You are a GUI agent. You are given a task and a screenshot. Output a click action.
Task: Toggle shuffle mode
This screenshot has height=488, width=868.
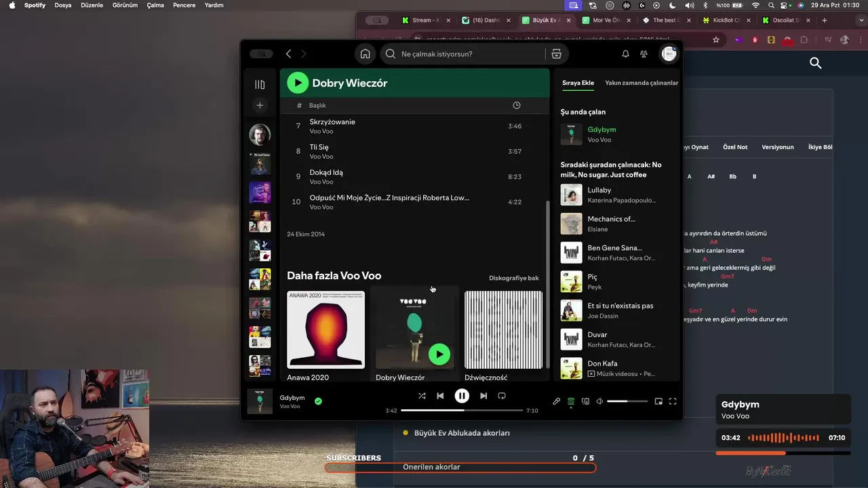[x=422, y=396]
